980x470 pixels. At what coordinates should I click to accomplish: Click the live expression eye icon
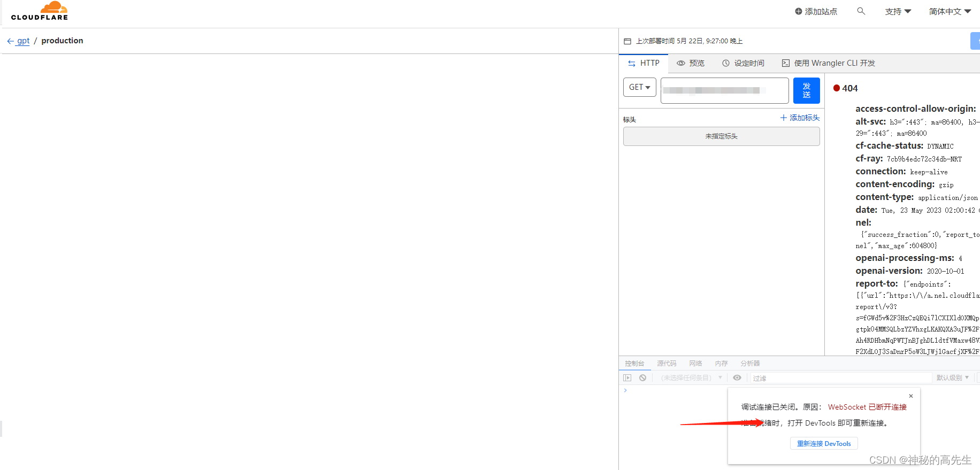coord(737,378)
